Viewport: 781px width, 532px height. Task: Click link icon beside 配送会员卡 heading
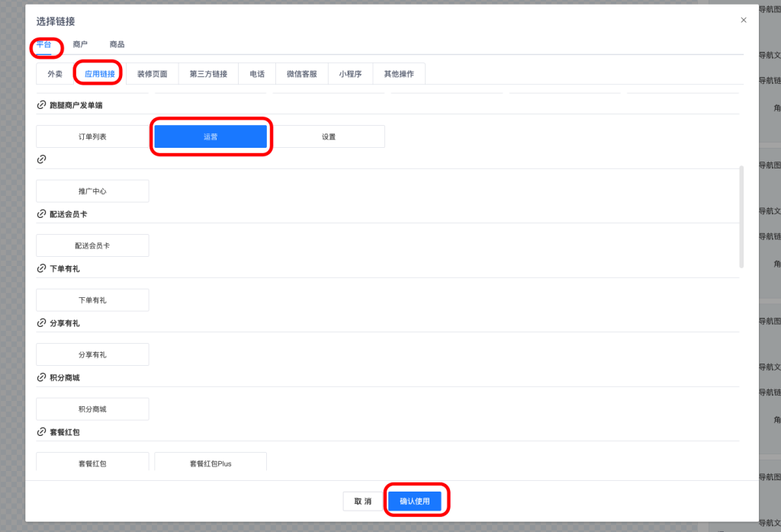41,214
